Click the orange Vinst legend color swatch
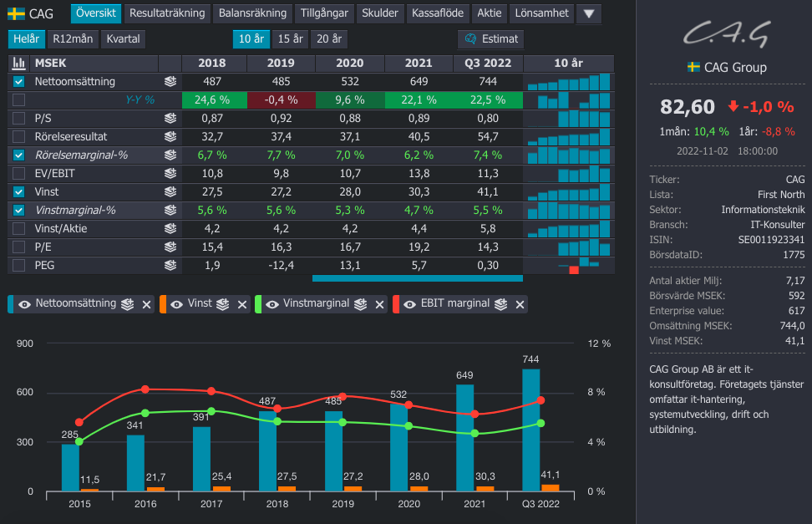Viewport: 812px width, 524px height. (x=163, y=304)
